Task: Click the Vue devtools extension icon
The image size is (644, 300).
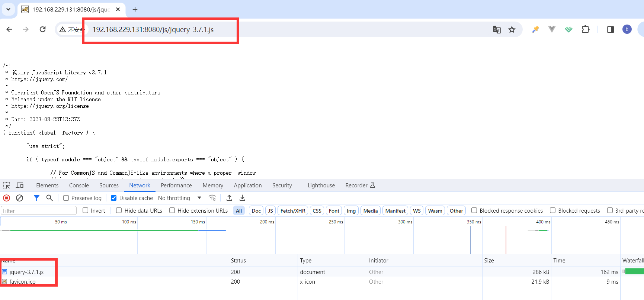Action: tap(552, 29)
